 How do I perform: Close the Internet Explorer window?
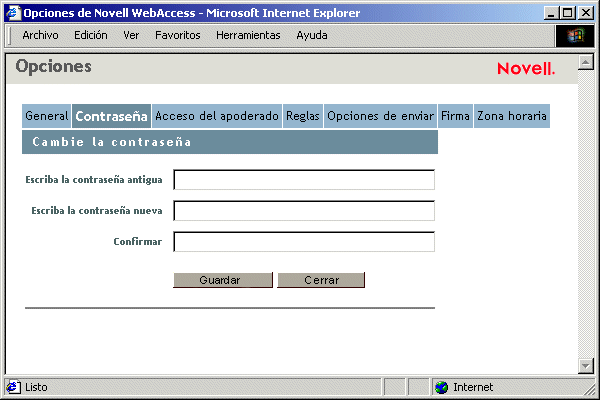point(586,13)
